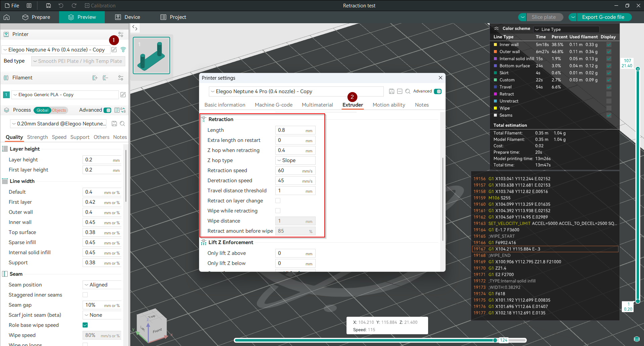Open Bed type dropdown
The height and width of the screenshot is (346, 644).
(x=78, y=61)
